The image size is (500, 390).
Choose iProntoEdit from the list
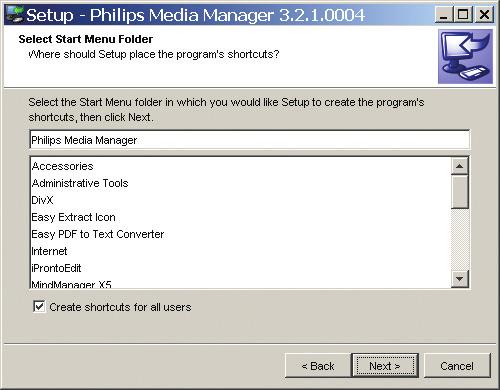click(x=56, y=268)
